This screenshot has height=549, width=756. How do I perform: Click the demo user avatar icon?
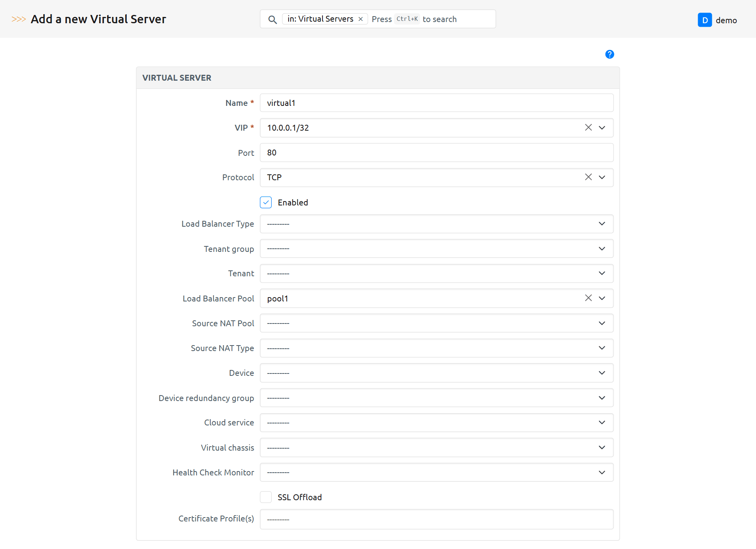(x=704, y=20)
